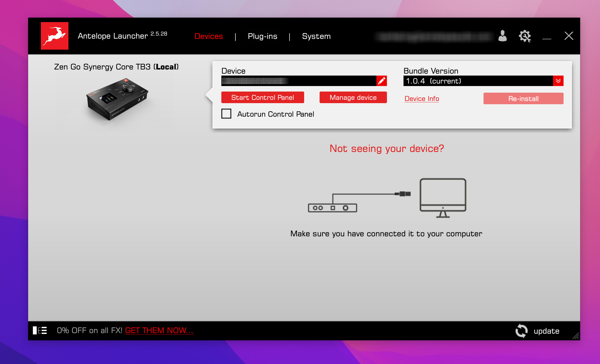The height and width of the screenshot is (364, 600).
Task: Follow the GET THEM NOW link
Action: pos(159,330)
